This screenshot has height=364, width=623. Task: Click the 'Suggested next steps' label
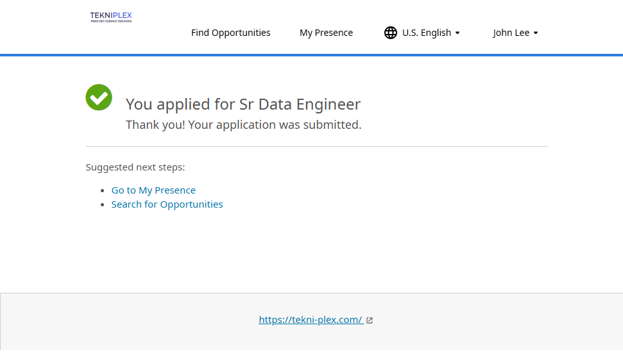coord(135,167)
